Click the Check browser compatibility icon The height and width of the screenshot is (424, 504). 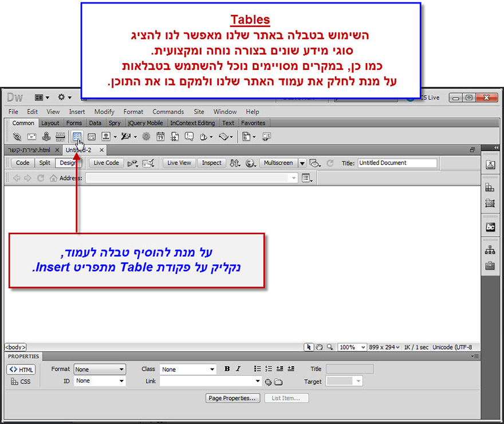click(x=148, y=163)
